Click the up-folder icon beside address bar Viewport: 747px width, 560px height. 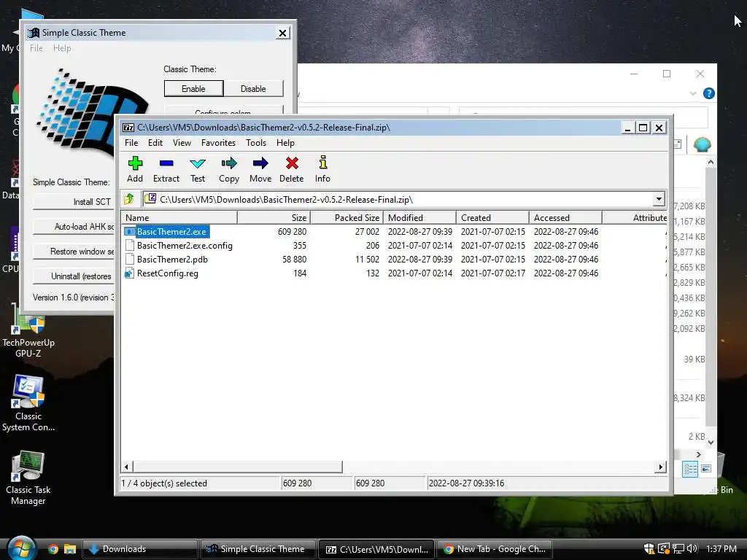[x=129, y=199]
